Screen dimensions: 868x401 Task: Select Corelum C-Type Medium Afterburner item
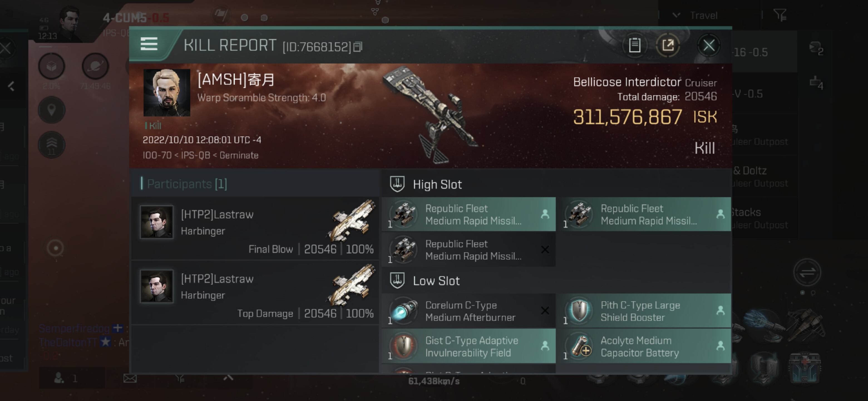tap(469, 311)
